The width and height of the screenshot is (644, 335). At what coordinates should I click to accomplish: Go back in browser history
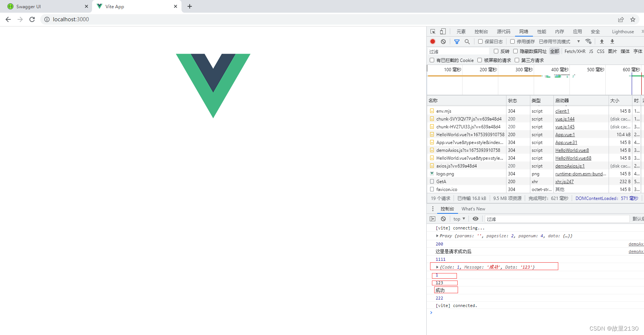click(8, 19)
